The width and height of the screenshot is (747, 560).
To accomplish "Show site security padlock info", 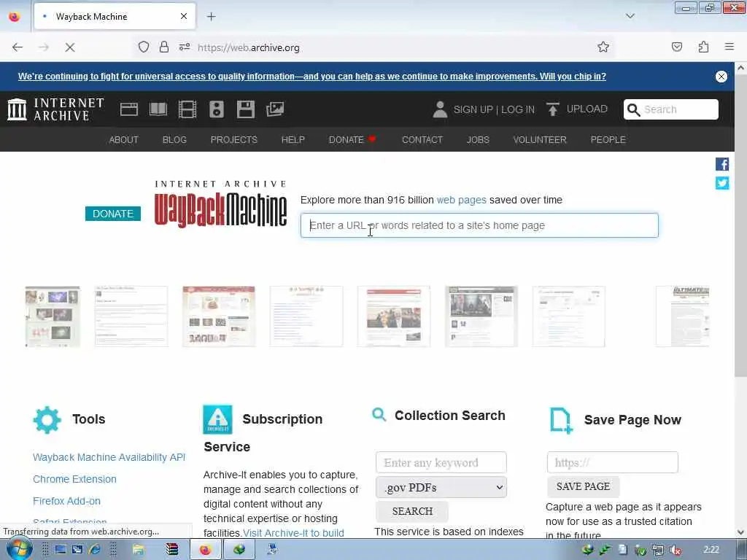I will [164, 47].
